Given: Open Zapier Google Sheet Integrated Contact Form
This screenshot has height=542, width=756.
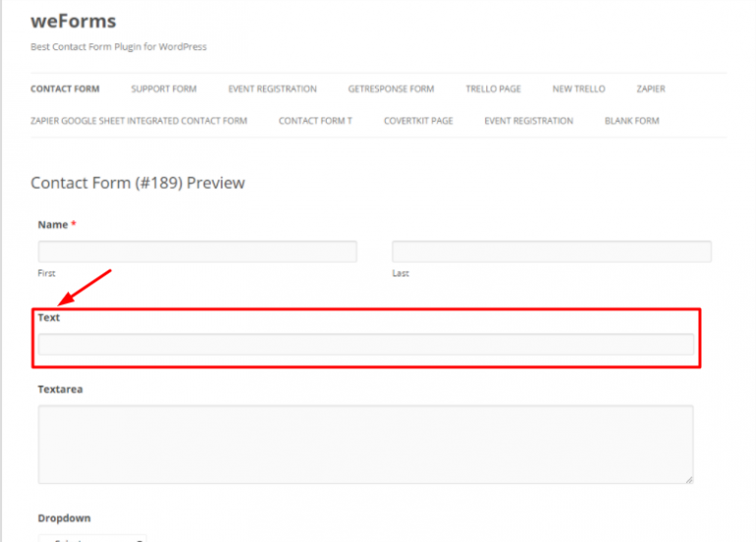Looking at the screenshot, I should (139, 121).
